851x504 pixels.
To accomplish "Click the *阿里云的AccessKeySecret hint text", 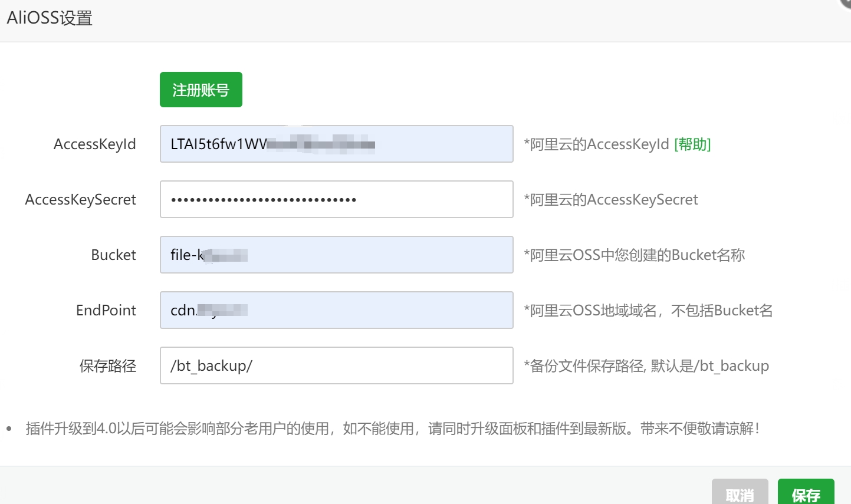I will click(x=611, y=200).
